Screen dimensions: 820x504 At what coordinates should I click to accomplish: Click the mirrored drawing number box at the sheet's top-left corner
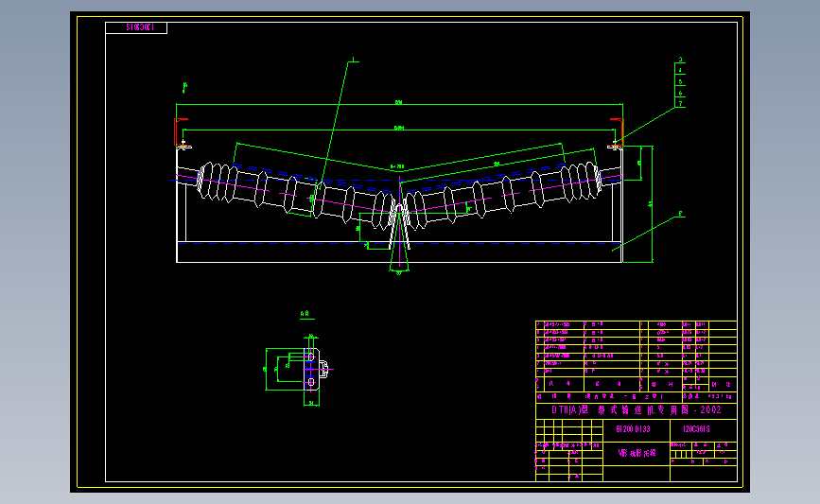[x=136, y=27]
